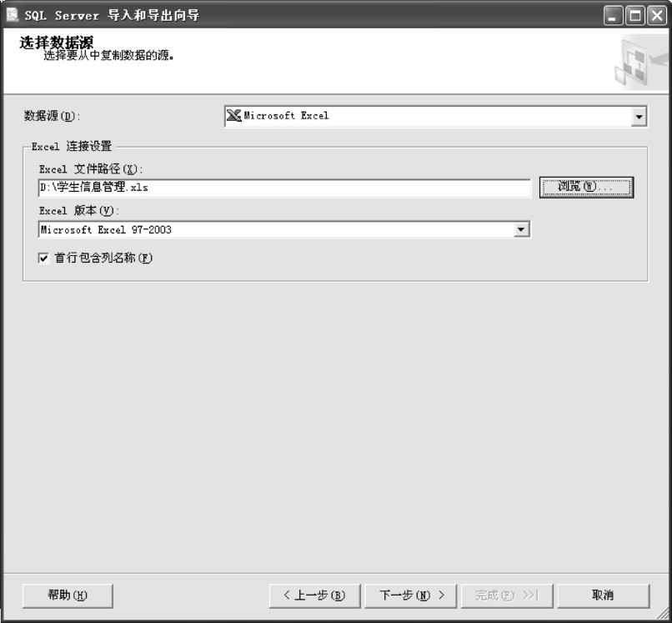The image size is (672, 623).
Task: Click the disabled 完成 button
Action: (507, 595)
